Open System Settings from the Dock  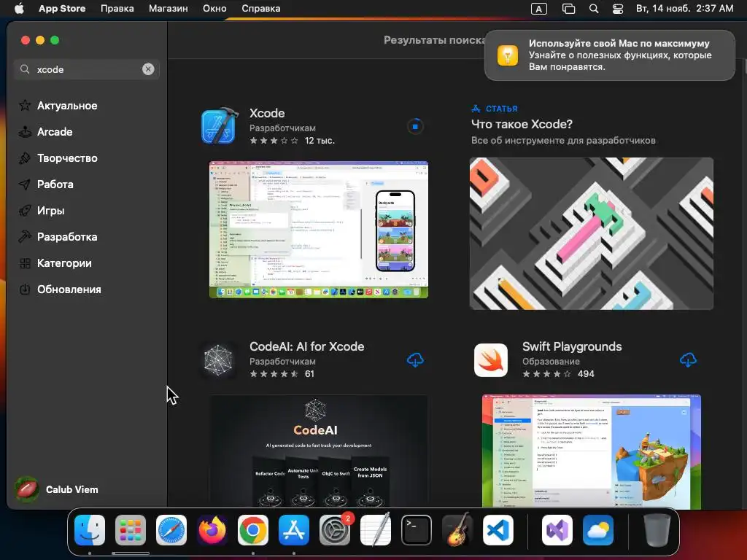coord(335,530)
